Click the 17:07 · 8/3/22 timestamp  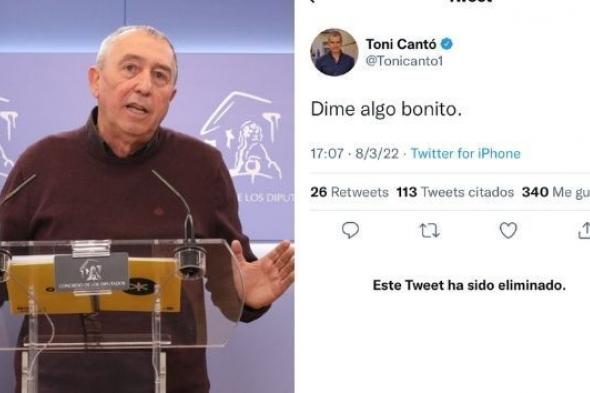coord(354,153)
